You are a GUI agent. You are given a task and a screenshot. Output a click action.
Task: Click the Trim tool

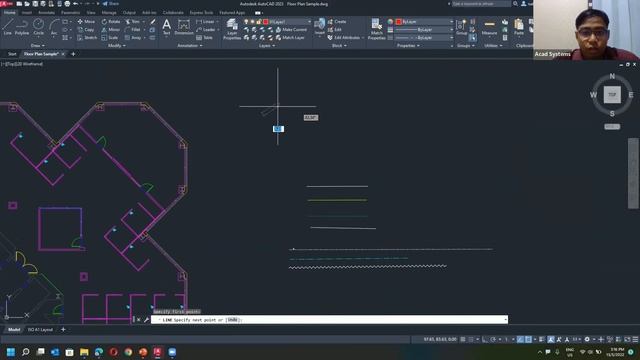(133, 22)
